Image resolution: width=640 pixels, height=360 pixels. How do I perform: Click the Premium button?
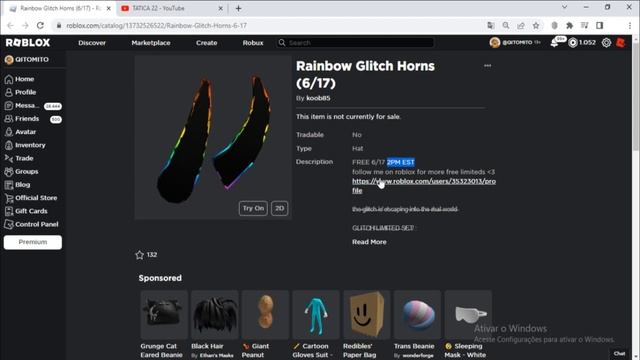pos(33,242)
